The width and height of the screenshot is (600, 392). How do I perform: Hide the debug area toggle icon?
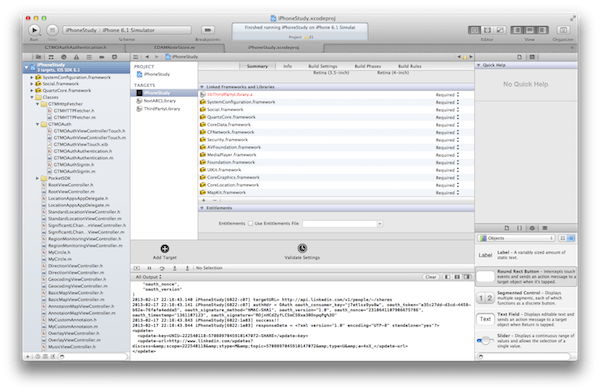click(x=137, y=268)
